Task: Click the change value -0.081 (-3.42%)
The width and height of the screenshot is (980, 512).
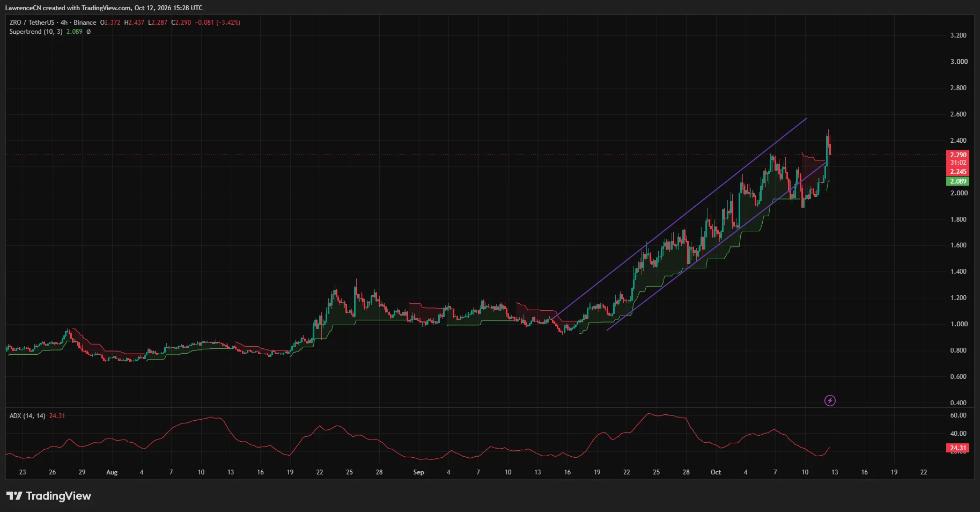Action: point(217,23)
